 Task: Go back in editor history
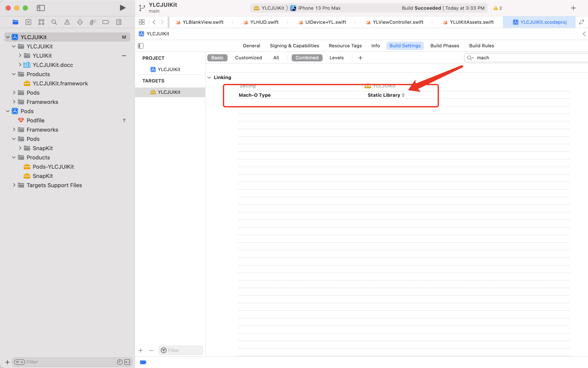[x=154, y=22]
